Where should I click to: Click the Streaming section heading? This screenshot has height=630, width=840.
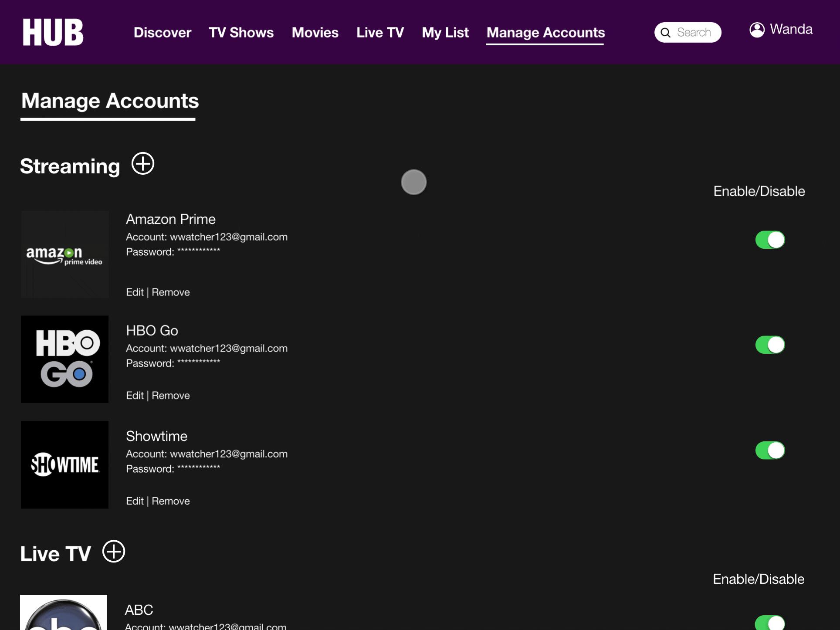click(70, 166)
